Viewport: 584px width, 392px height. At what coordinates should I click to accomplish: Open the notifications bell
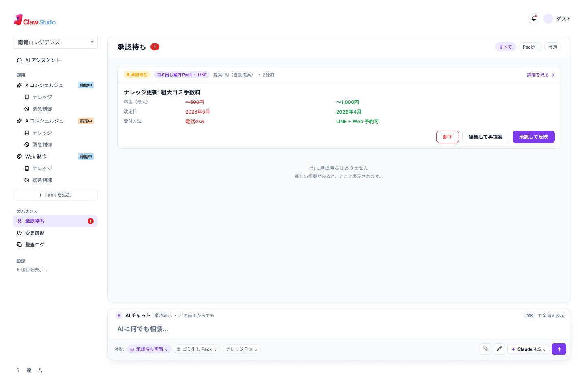(x=534, y=19)
